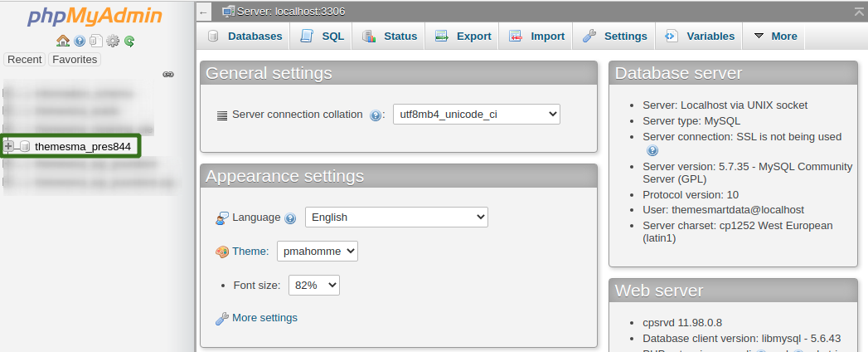Click the Home icon under phpMyAdmin logo

[x=63, y=41]
